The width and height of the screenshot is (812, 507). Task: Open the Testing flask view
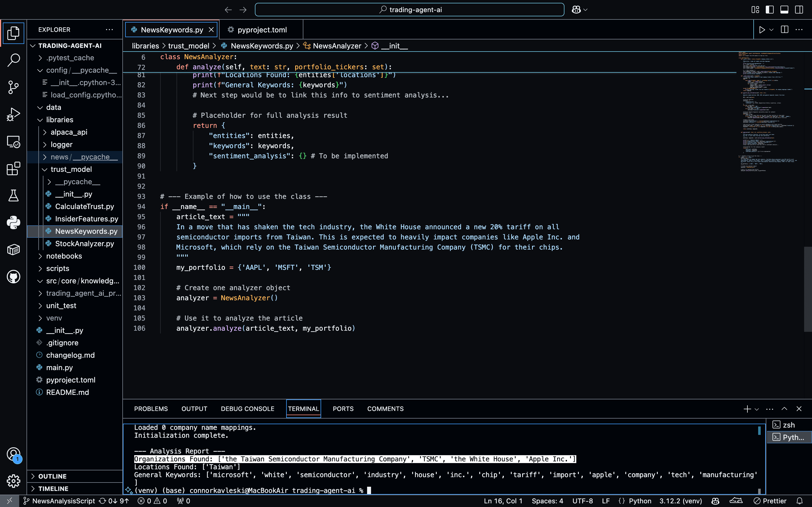[x=14, y=195]
